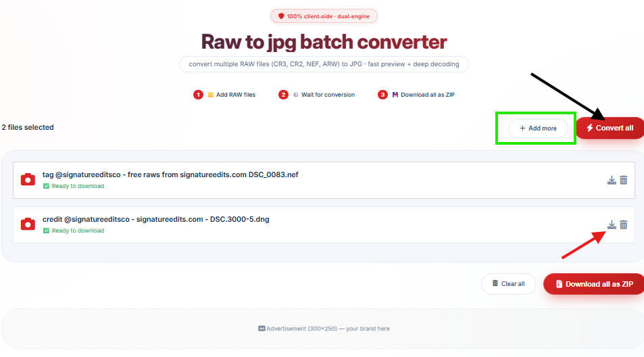Click the 'Add RAW files' step label
644x357 pixels.
point(236,95)
